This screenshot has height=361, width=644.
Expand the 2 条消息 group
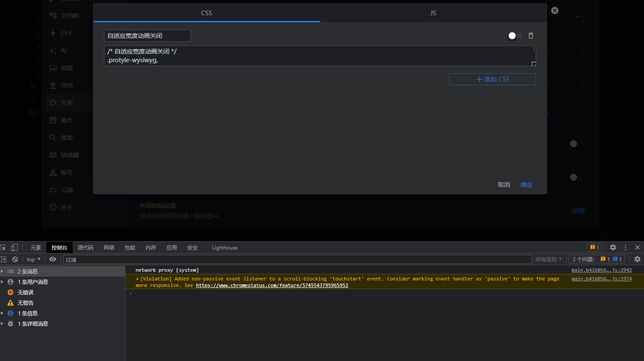pyautogui.click(x=2, y=271)
